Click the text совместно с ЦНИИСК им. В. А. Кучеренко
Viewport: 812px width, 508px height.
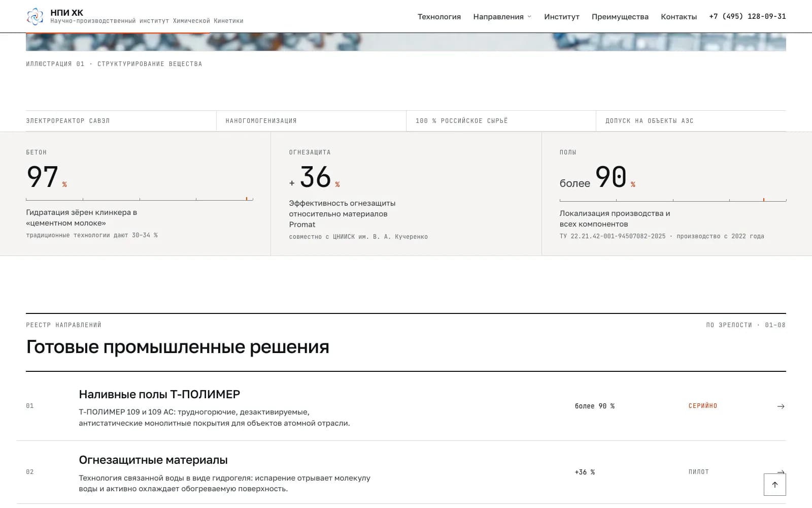[358, 237]
